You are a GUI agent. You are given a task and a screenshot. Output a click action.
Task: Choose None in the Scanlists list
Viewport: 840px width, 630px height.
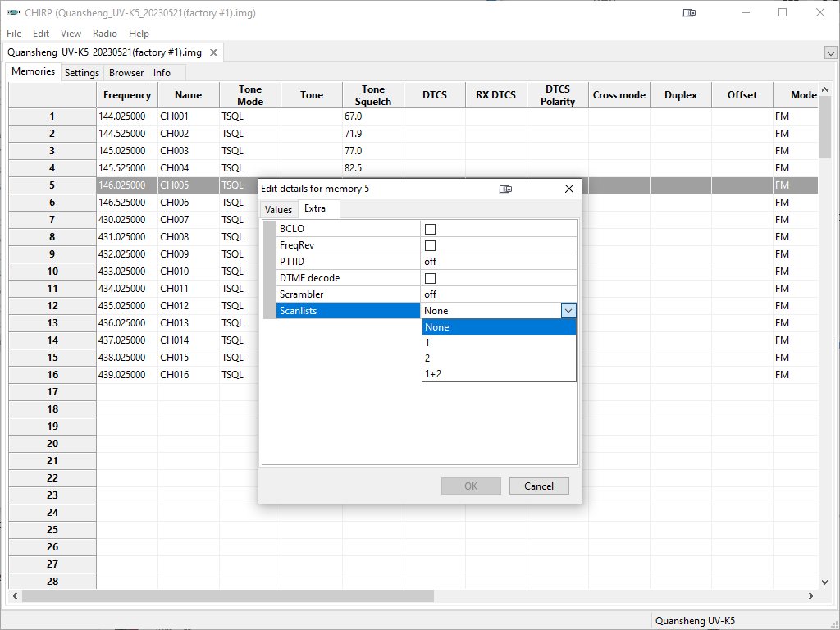[x=499, y=326]
